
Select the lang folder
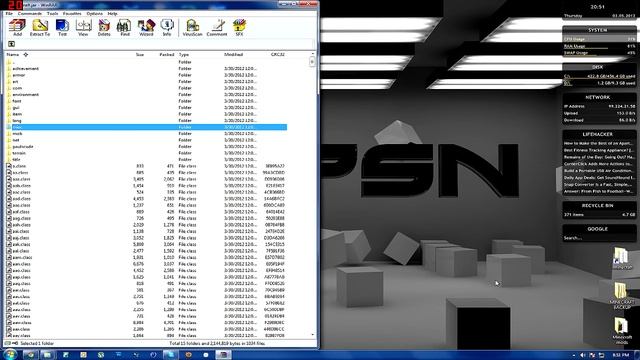(146, 120)
